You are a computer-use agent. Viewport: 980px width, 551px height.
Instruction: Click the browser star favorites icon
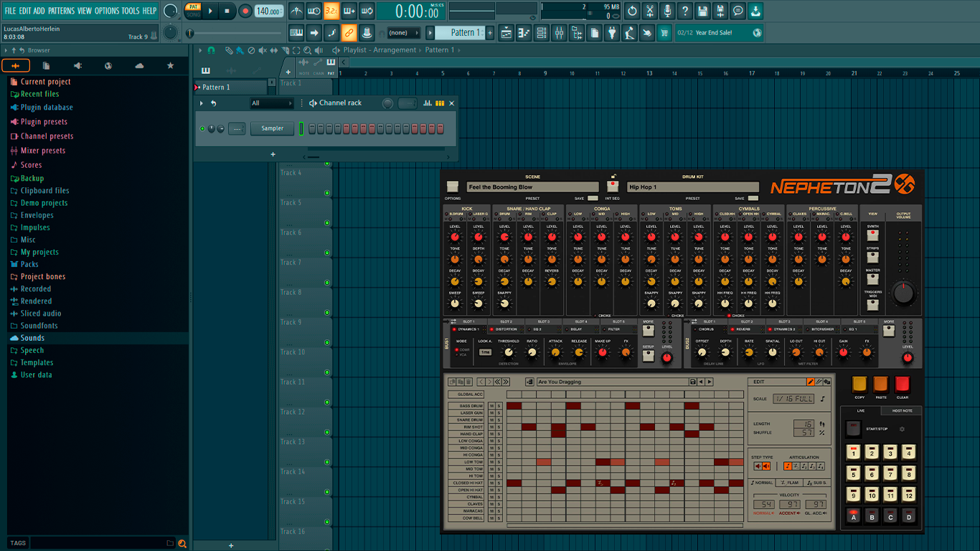[x=170, y=65]
